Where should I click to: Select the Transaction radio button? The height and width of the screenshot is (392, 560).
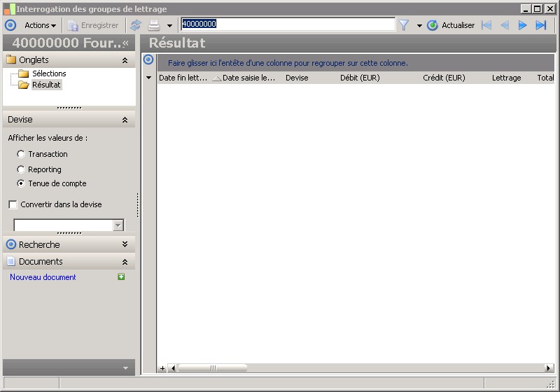pos(21,154)
